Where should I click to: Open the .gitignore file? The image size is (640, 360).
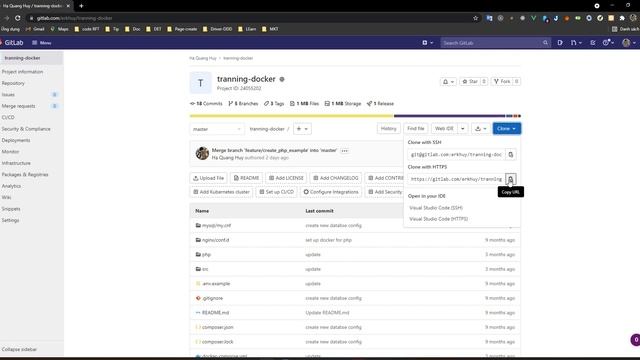point(212,298)
